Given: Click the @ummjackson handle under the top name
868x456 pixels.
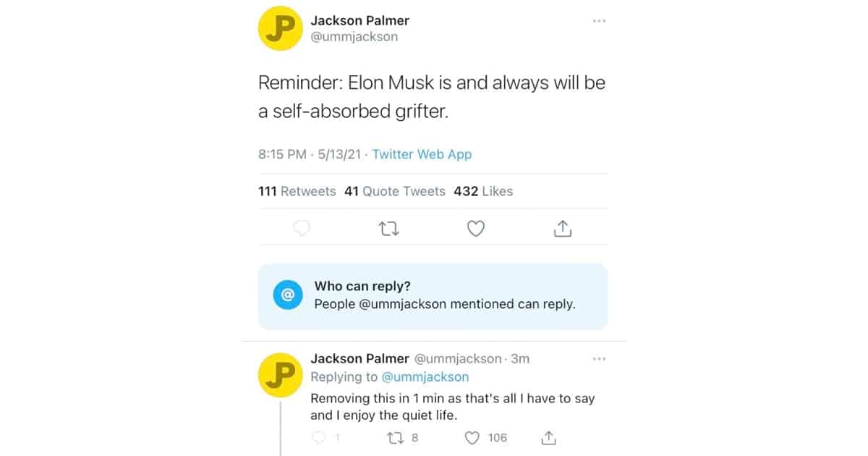Looking at the screenshot, I should tap(354, 37).
